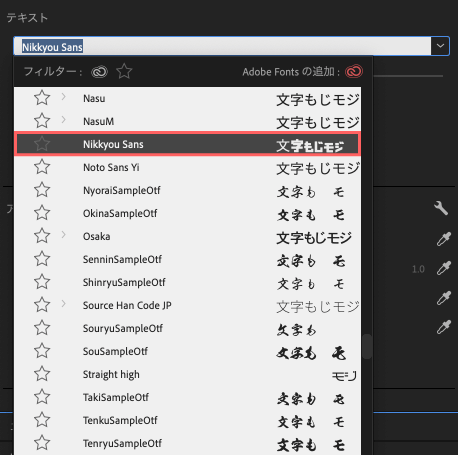The height and width of the screenshot is (455, 458).
Task: Click the wrench settings icon
Action: point(441,208)
